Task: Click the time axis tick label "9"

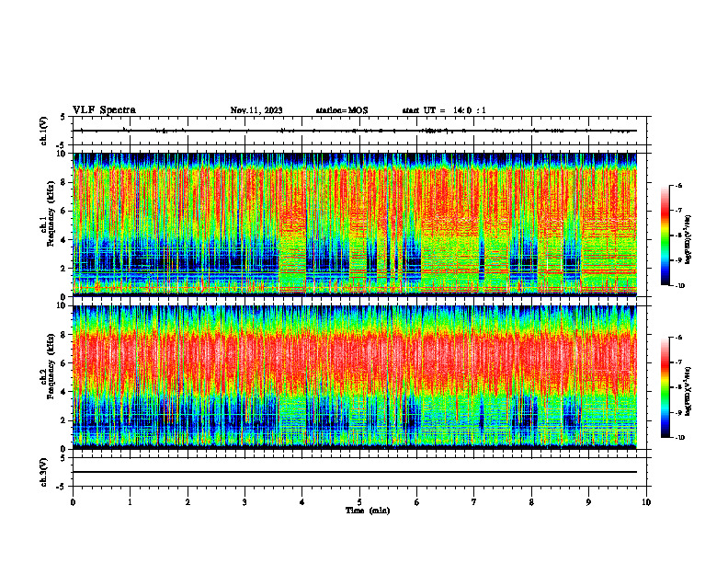Action: click(588, 502)
